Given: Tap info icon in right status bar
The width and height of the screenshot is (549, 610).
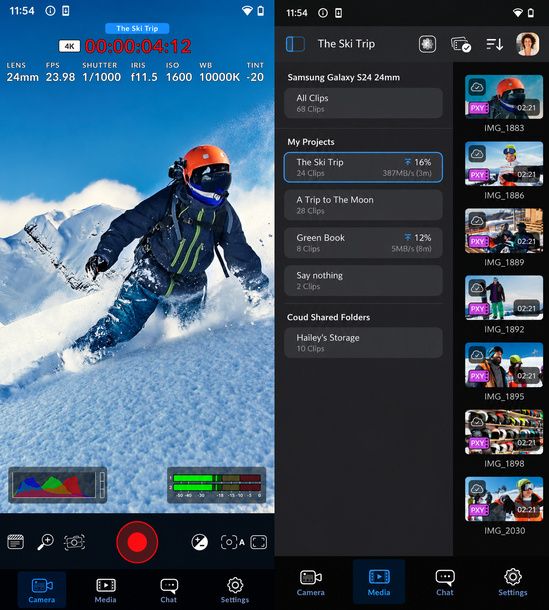Looking at the screenshot, I should [x=323, y=13].
